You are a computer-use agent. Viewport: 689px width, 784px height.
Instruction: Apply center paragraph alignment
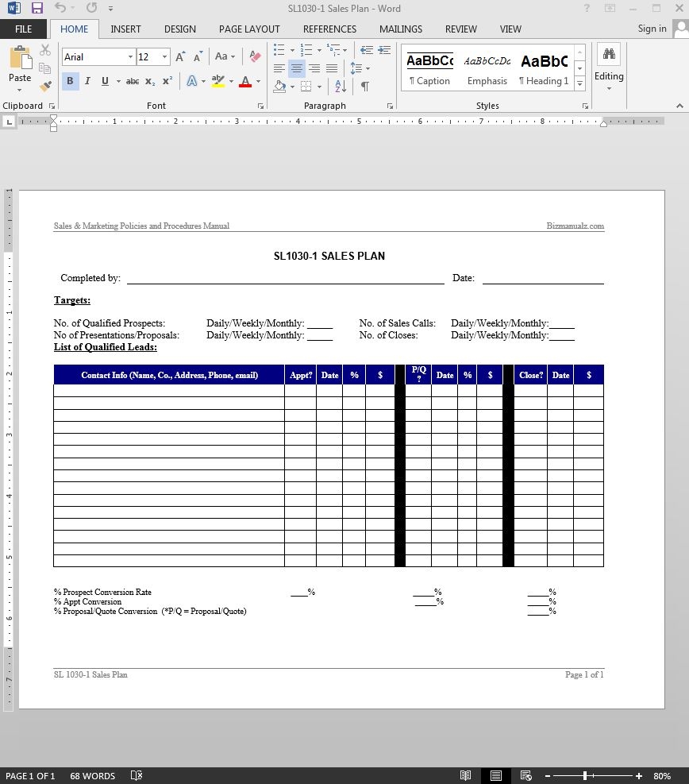click(296, 69)
